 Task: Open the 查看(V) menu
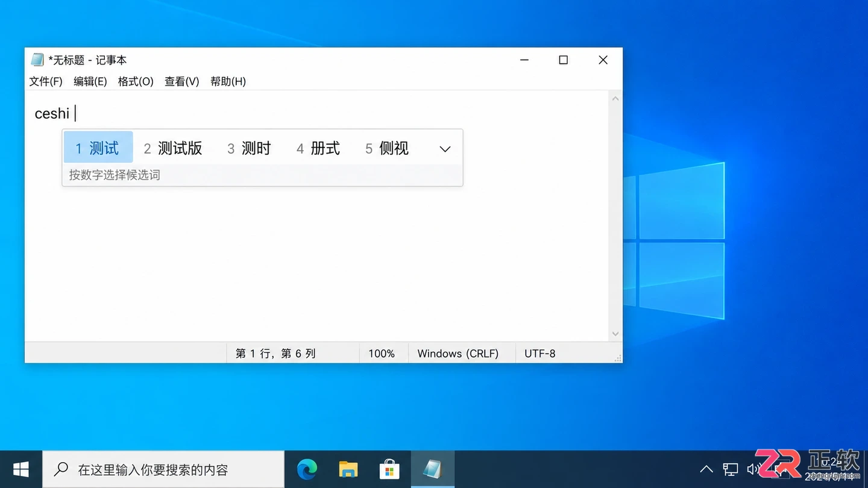point(182,81)
